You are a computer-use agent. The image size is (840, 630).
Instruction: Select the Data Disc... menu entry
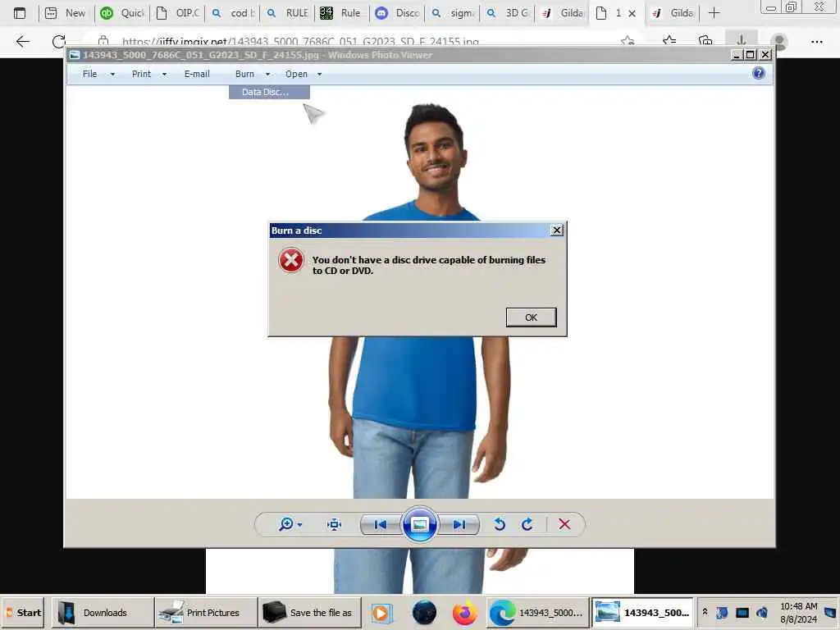pos(269,92)
